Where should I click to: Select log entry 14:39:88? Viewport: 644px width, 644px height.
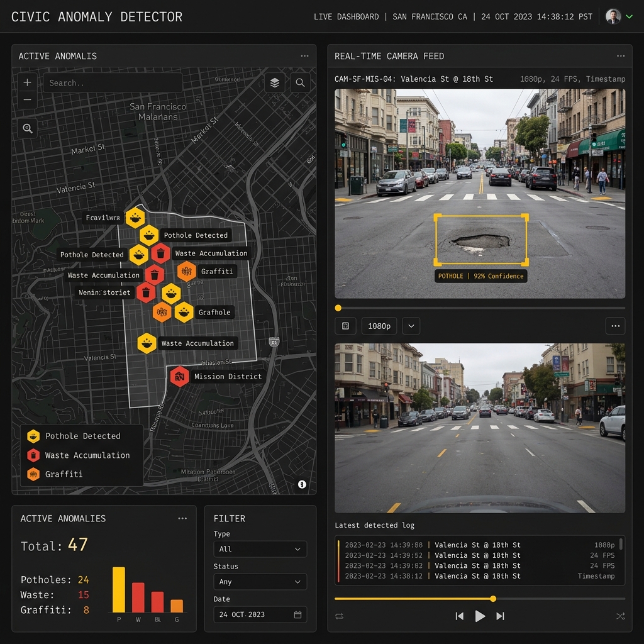(x=480, y=545)
